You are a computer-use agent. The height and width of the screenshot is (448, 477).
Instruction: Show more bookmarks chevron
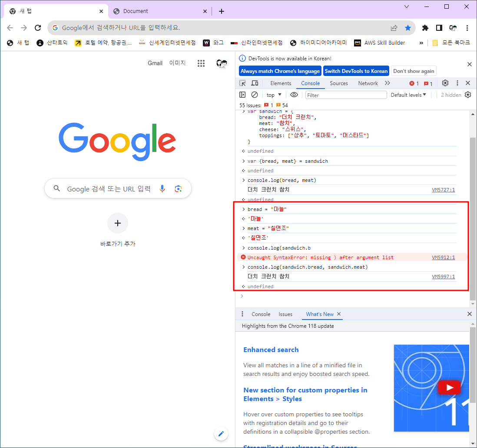pos(421,43)
